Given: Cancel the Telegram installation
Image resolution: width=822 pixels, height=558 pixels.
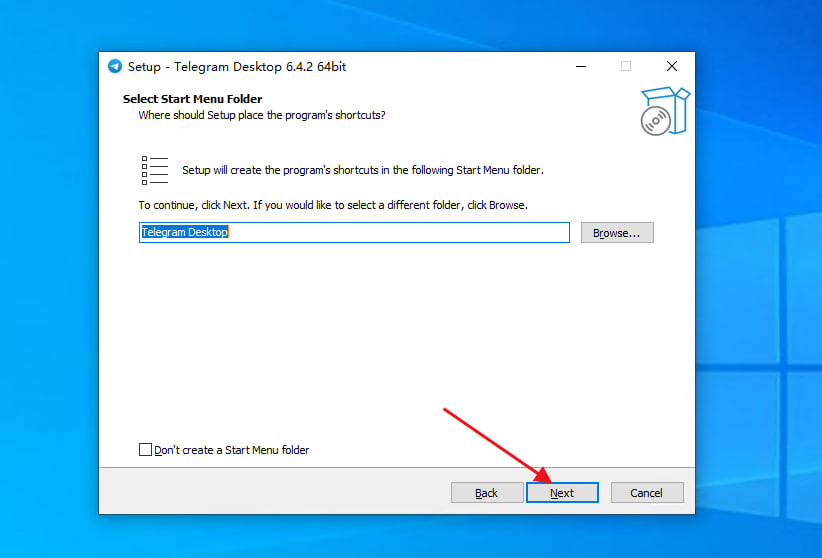Looking at the screenshot, I should click(x=646, y=493).
